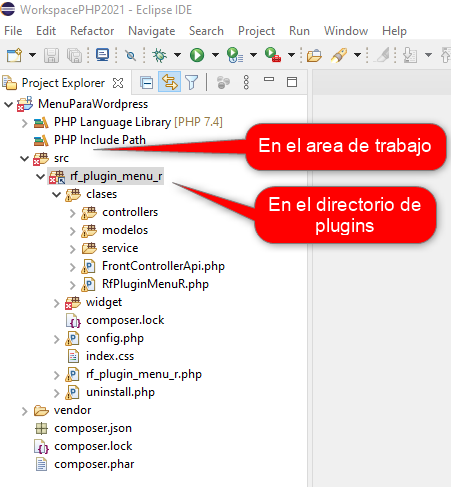This screenshot has height=487, width=451.
Task: Select uninstall.php file
Action: point(120,392)
